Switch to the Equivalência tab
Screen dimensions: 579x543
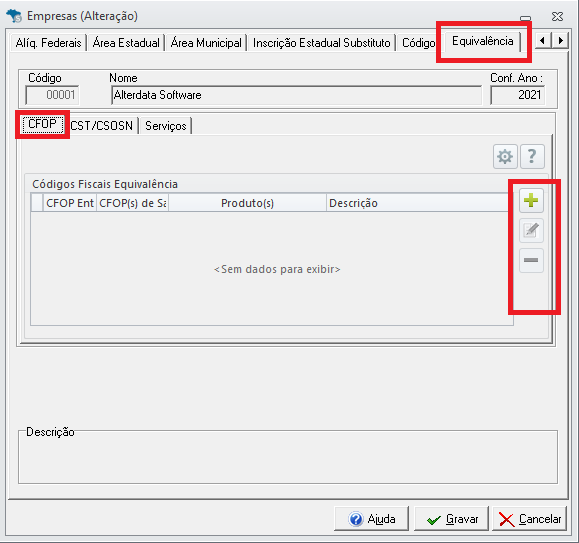483,41
